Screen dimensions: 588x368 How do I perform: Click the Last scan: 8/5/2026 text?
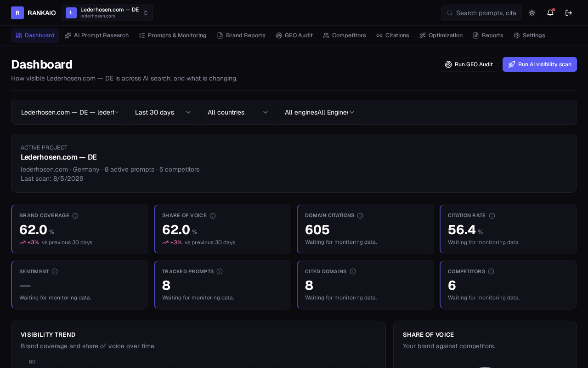pyautogui.click(x=52, y=178)
